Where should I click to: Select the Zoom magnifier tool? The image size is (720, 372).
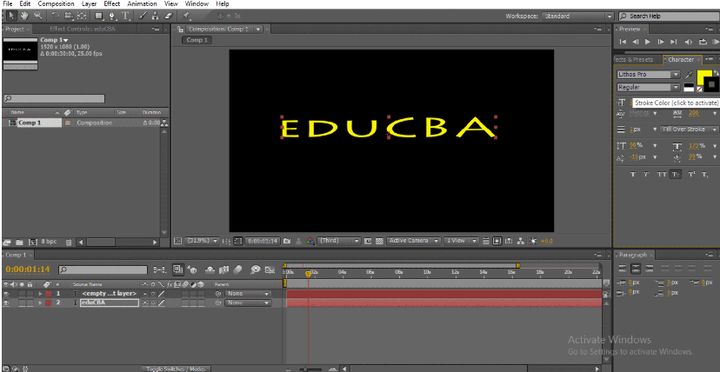point(37,16)
